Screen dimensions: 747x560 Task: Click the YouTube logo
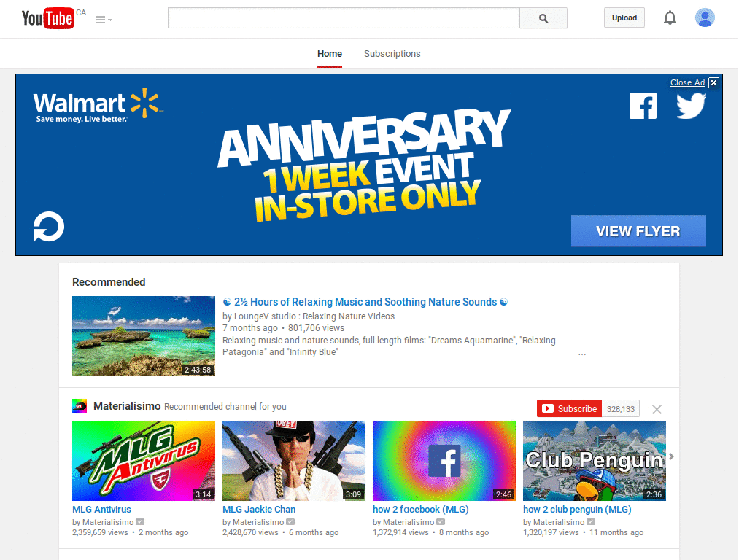point(47,18)
